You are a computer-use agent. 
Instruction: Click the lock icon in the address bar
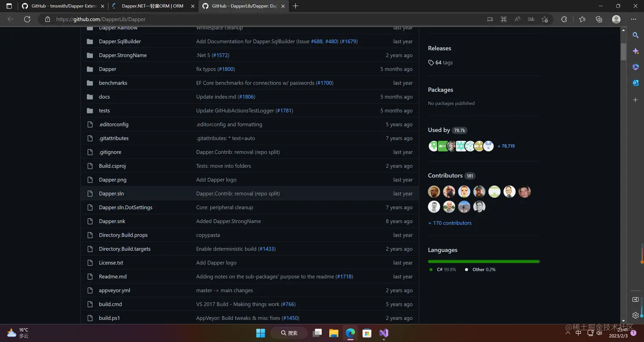(x=48, y=19)
